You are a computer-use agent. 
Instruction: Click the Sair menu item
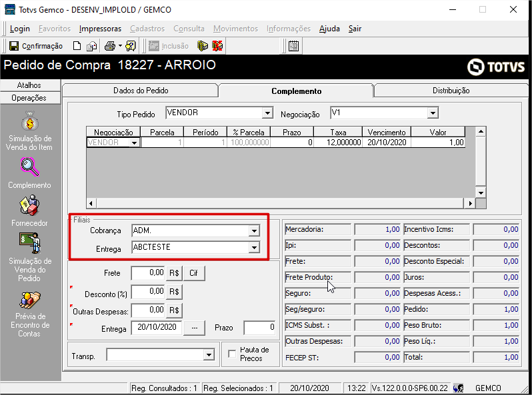pyautogui.click(x=355, y=29)
